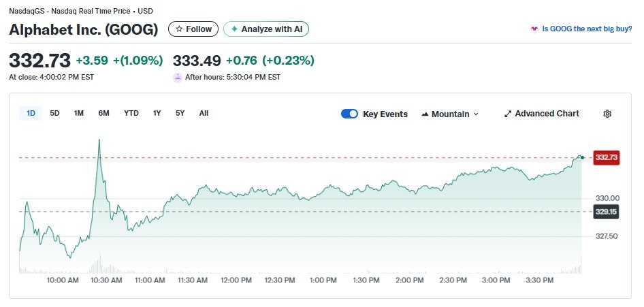Click the Mountain chart type icon
The height and width of the screenshot is (307, 644).
425,114
